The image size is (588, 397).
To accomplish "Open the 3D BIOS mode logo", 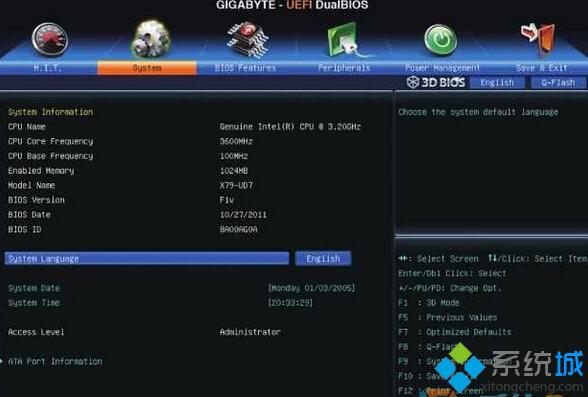I will click(436, 82).
